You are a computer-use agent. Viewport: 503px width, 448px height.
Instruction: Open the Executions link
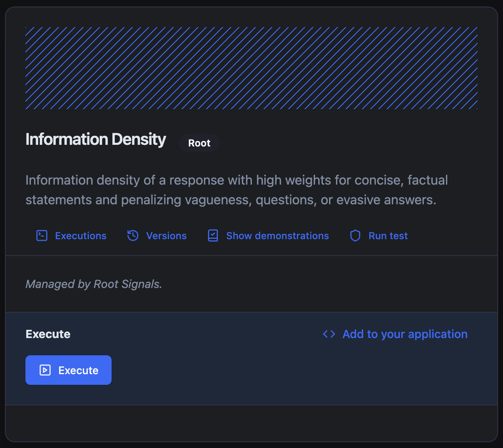click(80, 236)
